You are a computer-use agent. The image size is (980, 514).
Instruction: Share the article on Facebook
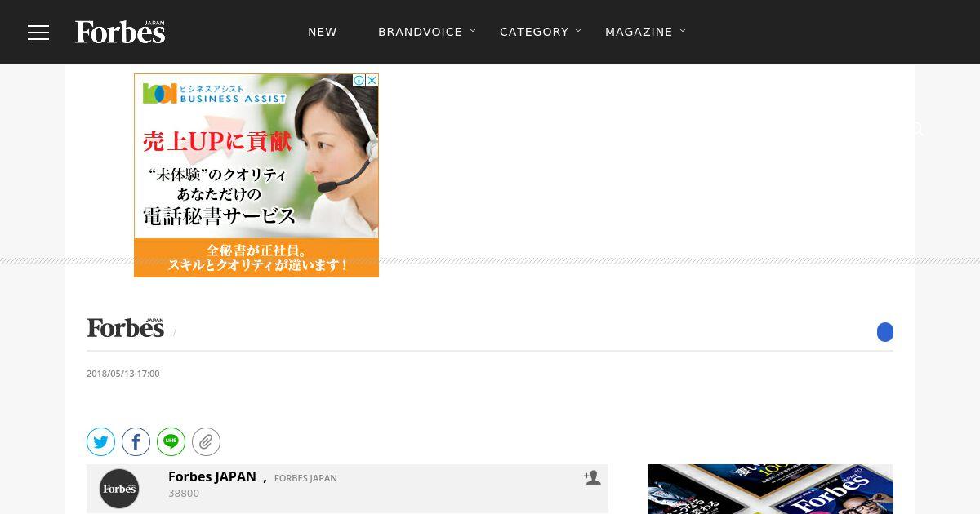click(136, 442)
